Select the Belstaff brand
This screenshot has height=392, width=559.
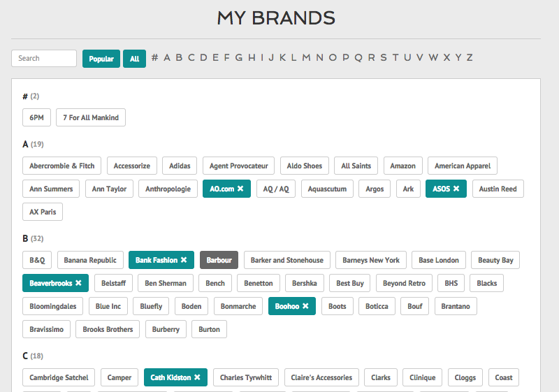(x=113, y=283)
